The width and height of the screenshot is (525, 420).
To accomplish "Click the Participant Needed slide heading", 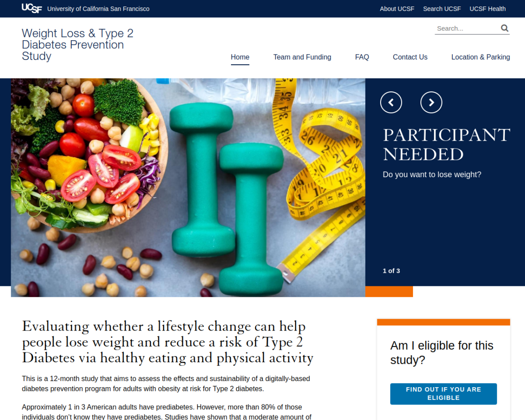I will coord(446,145).
